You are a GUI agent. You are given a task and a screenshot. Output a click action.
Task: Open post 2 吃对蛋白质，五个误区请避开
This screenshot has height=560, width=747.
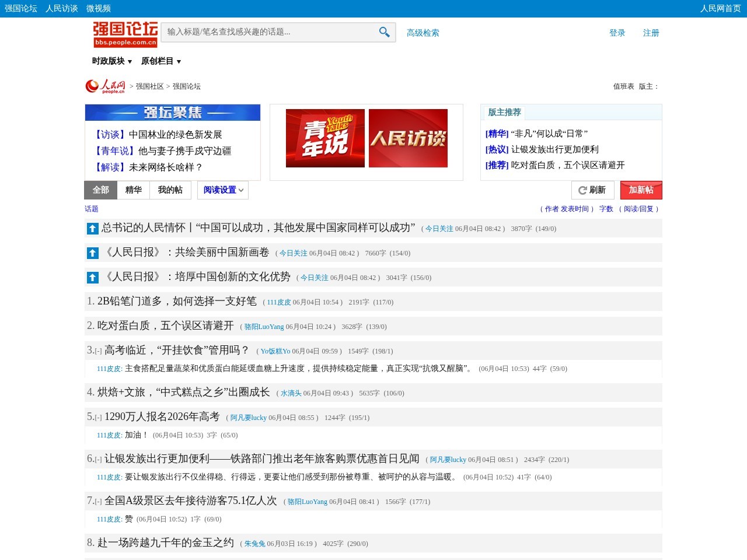click(165, 326)
